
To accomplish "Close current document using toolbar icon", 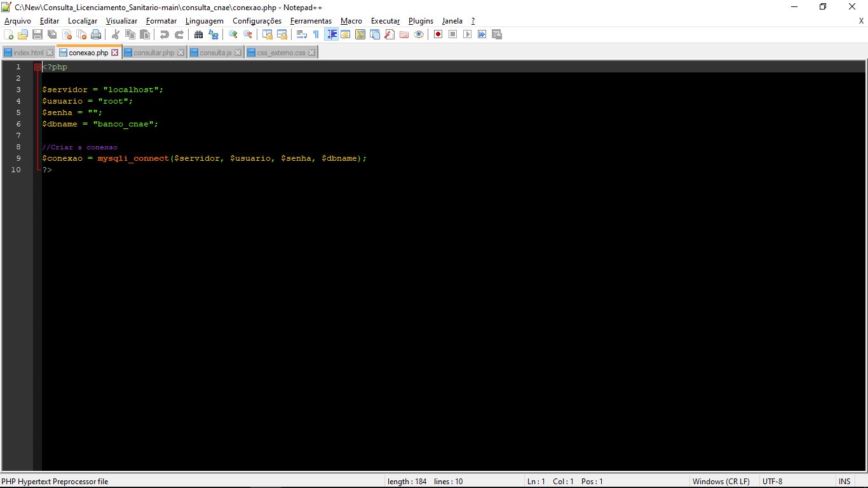I will click(x=67, y=34).
